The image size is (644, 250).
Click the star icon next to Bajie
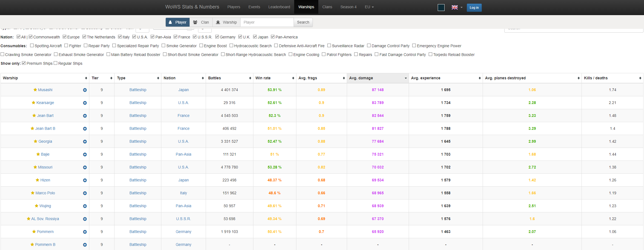point(38,154)
